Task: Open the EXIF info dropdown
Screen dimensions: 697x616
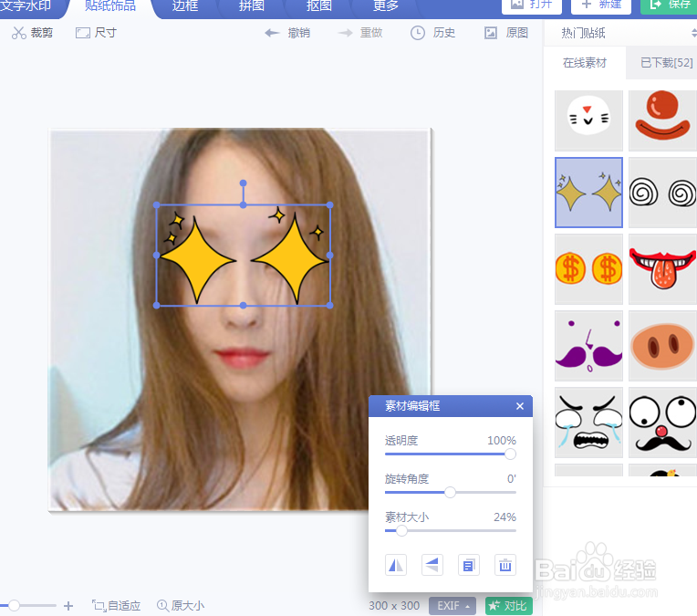Action: [x=453, y=606]
